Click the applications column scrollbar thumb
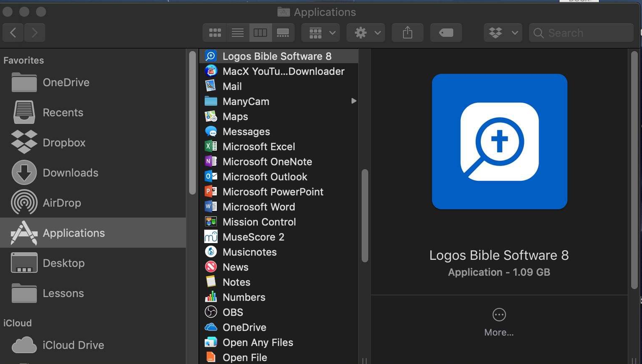Image resolution: width=642 pixels, height=364 pixels. 365,215
